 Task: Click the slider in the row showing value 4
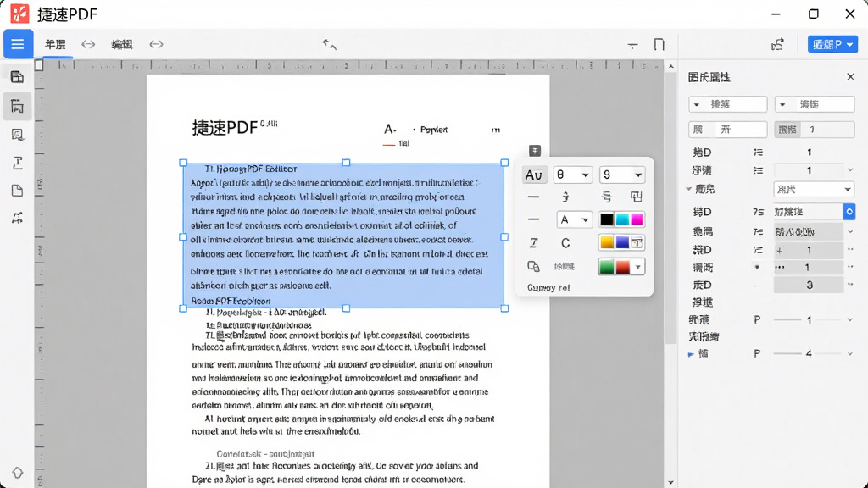(x=787, y=353)
